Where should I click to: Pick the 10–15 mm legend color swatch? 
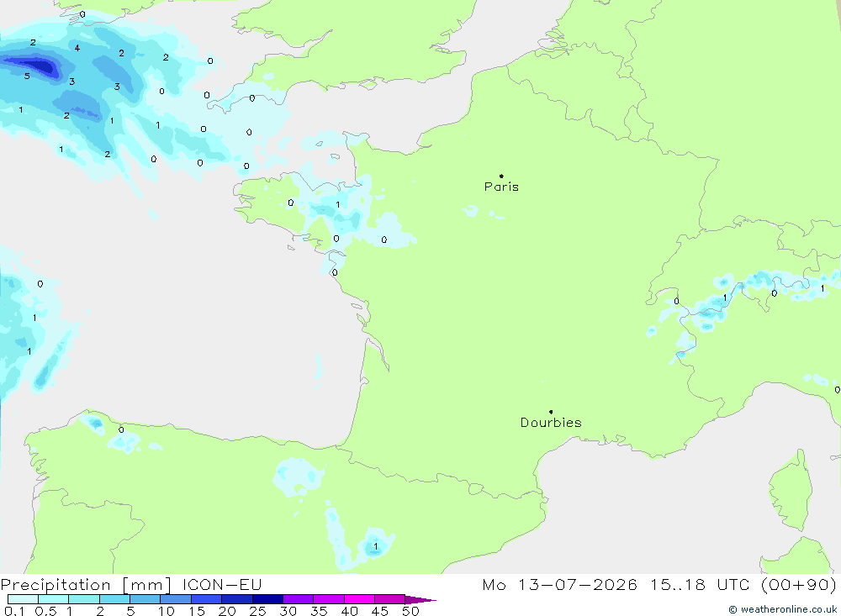(x=176, y=599)
